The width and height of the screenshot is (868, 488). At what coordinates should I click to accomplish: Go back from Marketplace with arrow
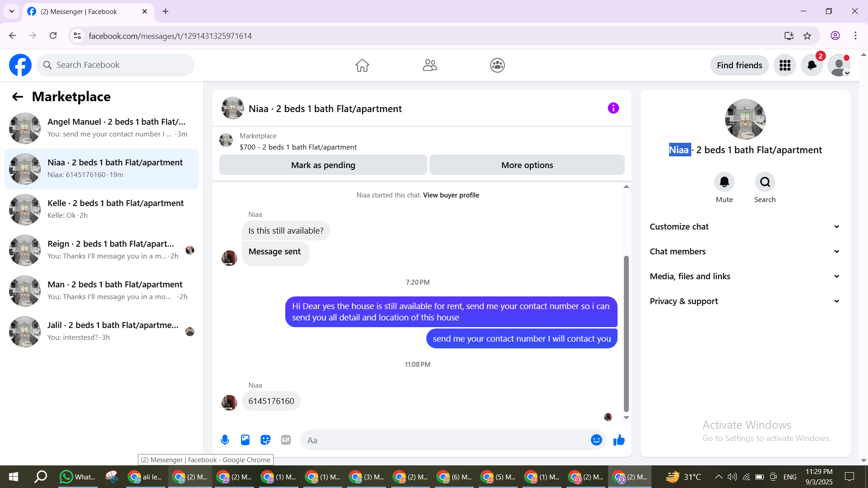point(18,97)
